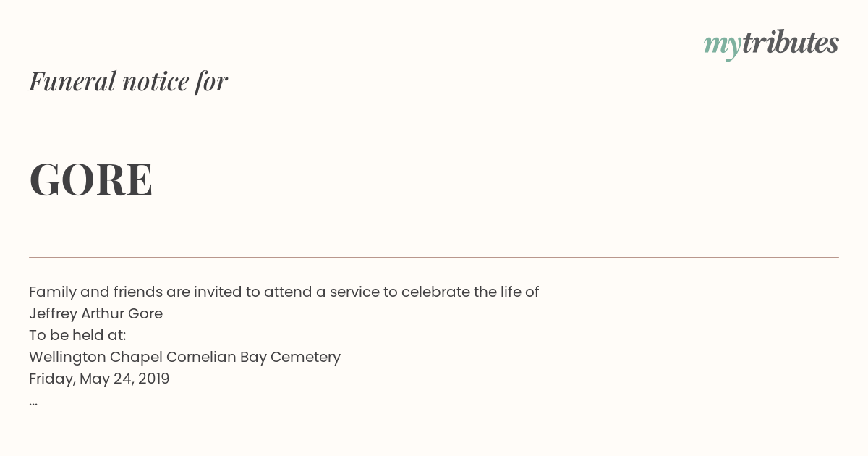868x456 pixels.
Task: Click "Cornelian Bay Cemetery" in venue line
Action: point(253,358)
